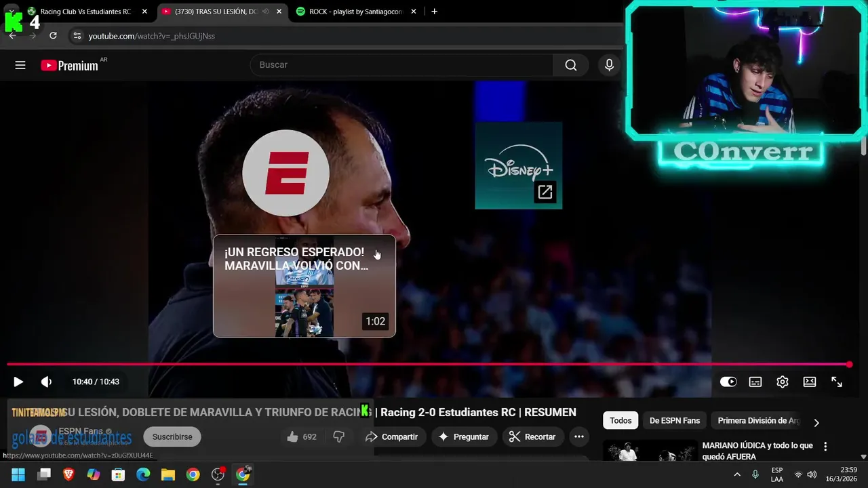Mute the video volume speaker icon
This screenshot has height=488, width=868.
click(x=46, y=382)
